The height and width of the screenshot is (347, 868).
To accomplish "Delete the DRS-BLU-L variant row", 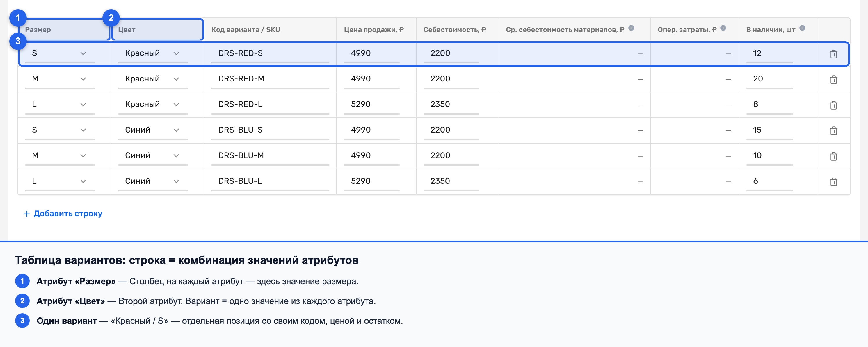I will (x=833, y=182).
